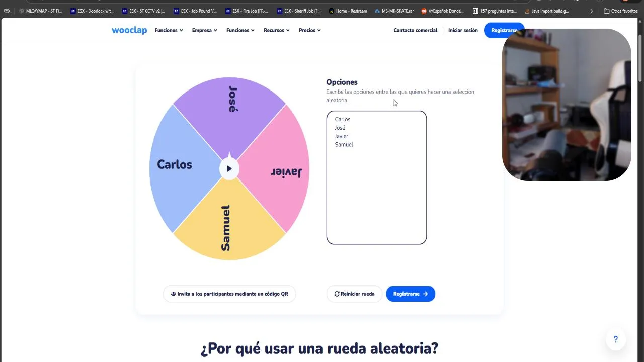Expand the Recursos menu
Screen dimensions: 644x362
[277, 30]
